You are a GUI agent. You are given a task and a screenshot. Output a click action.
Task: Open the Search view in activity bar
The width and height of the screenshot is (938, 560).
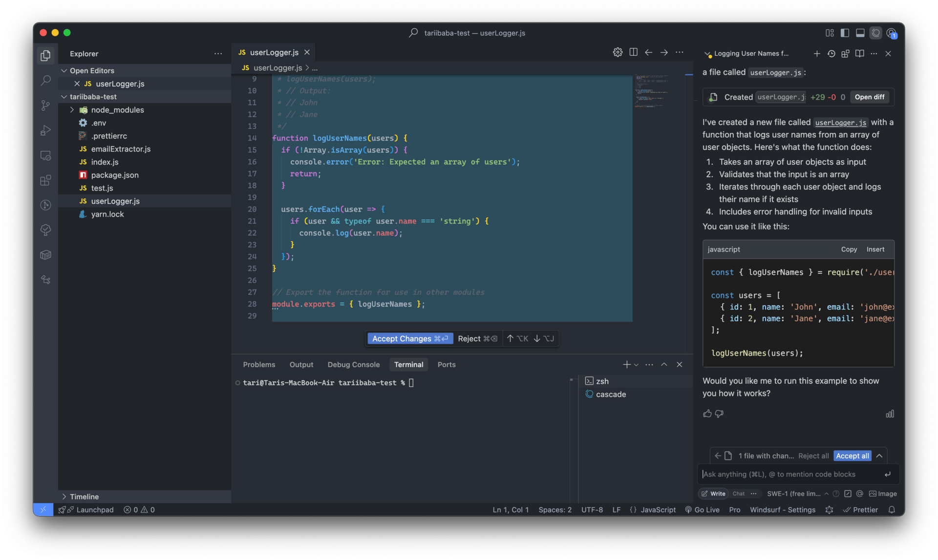pos(45,80)
